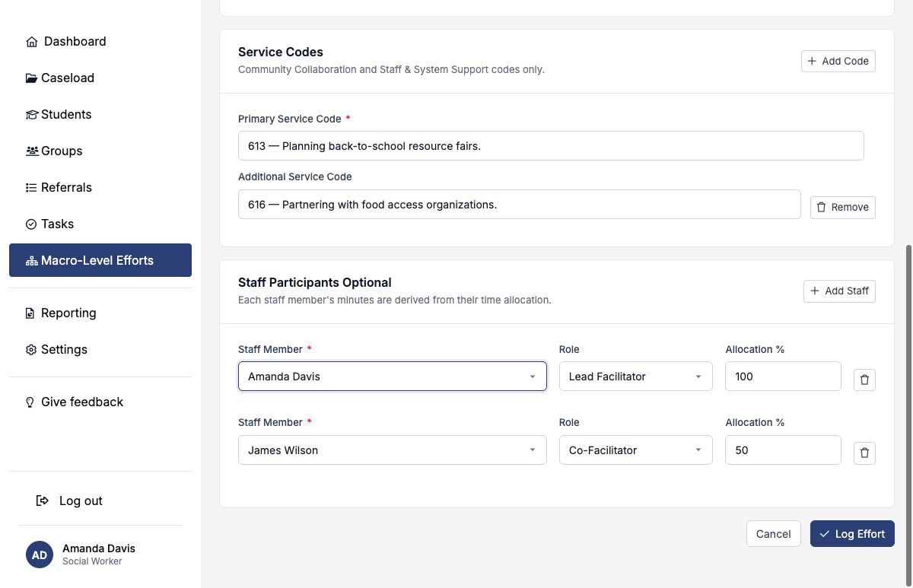Click the Give feedback lightbulb icon
The image size is (913, 588).
click(x=31, y=402)
